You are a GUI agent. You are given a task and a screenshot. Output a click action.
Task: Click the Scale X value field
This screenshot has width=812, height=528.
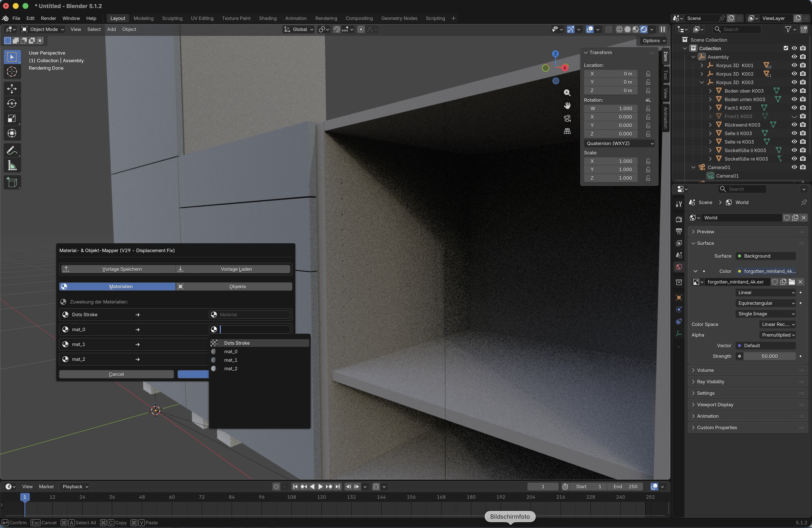pos(611,161)
